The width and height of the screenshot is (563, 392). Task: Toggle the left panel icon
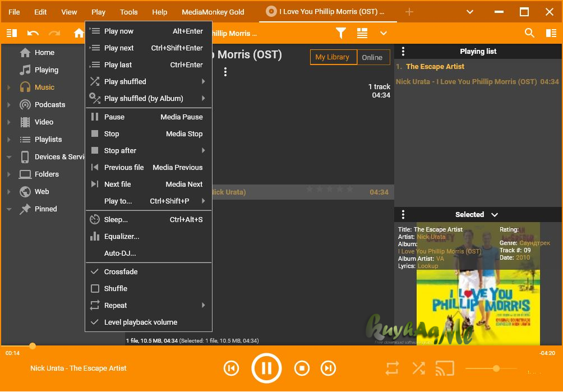pyautogui.click(x=12, y=33)
